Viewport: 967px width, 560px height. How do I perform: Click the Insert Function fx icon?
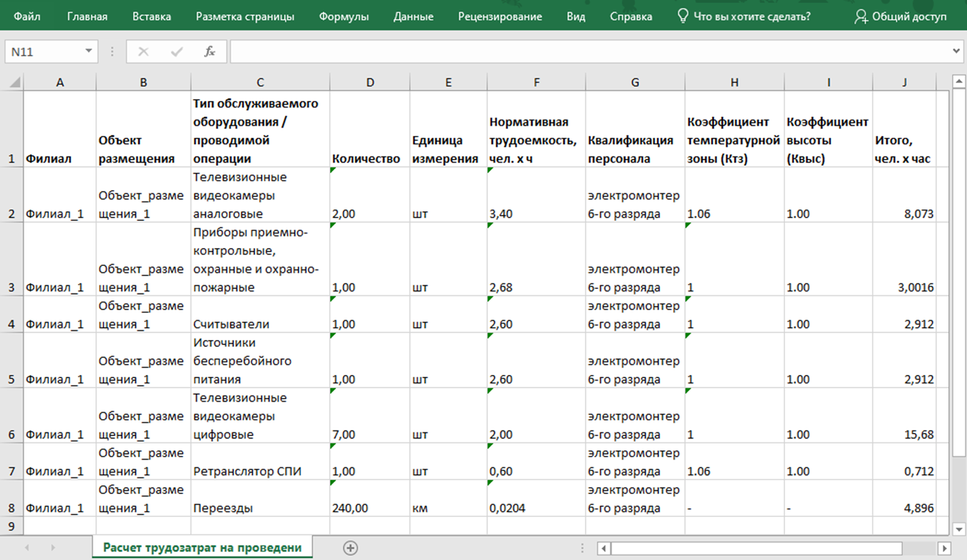[209, 52]
